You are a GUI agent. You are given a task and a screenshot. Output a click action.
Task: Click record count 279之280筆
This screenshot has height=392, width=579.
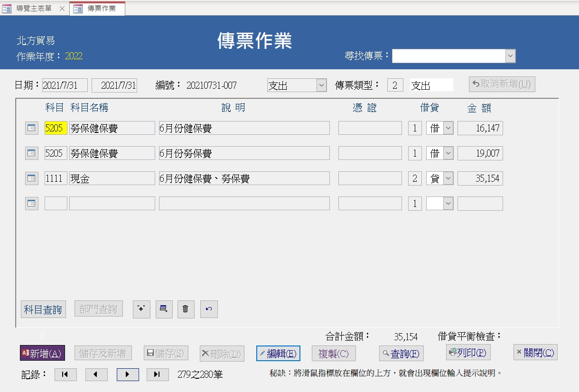pyautogui.click(x=200, y=374)
